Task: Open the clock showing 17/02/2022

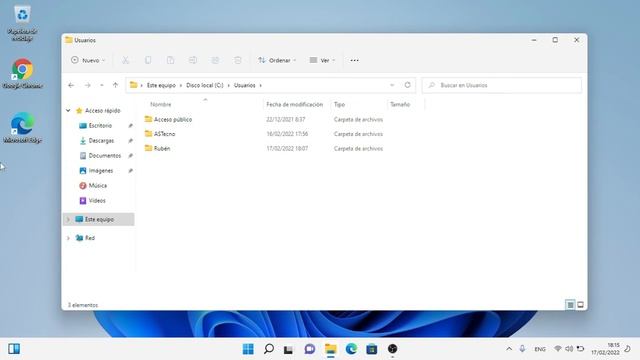Action: [x=605, y=349]
